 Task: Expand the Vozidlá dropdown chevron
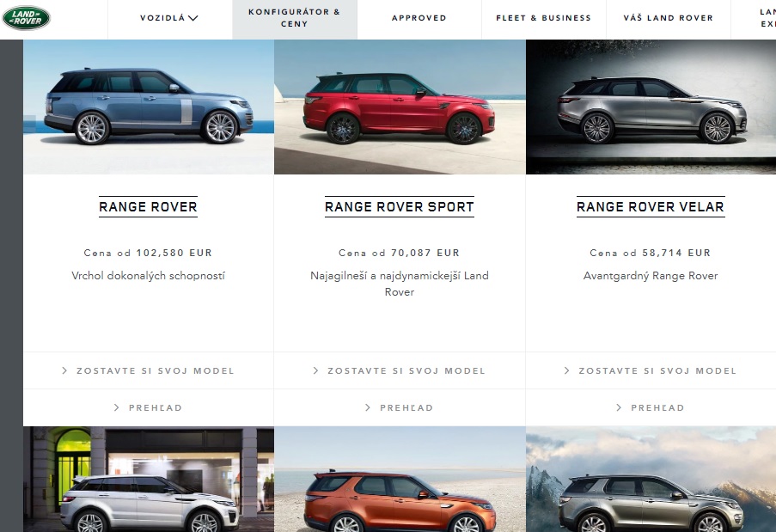tap(193, 18)
